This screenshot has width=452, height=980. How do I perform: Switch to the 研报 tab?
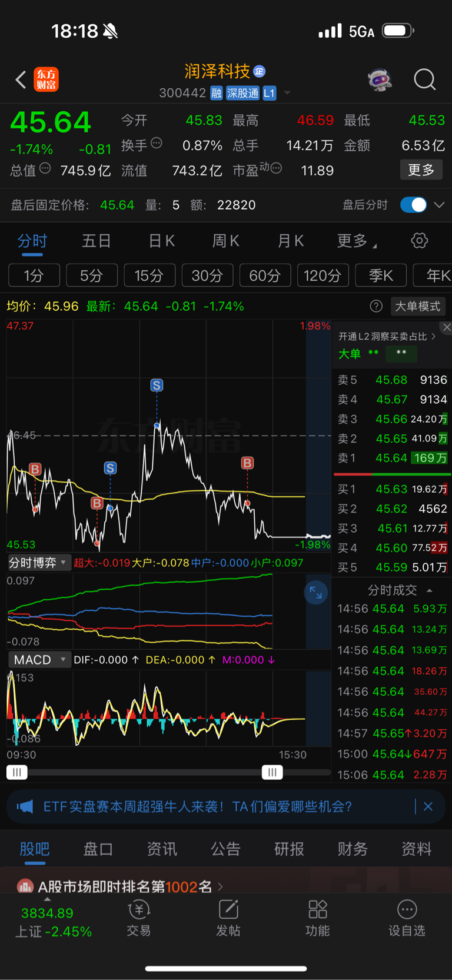(x=289, y=849)
